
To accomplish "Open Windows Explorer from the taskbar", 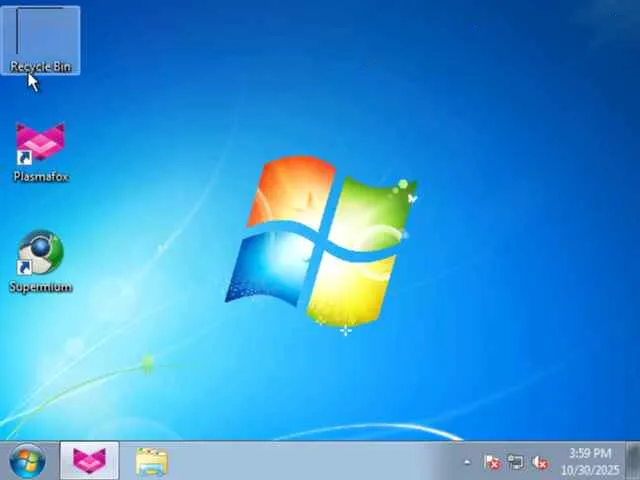I will click(151, 462).
